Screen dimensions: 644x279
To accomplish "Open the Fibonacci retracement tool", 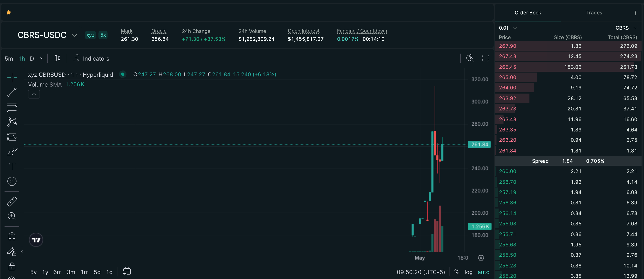I will pos(12,107).
